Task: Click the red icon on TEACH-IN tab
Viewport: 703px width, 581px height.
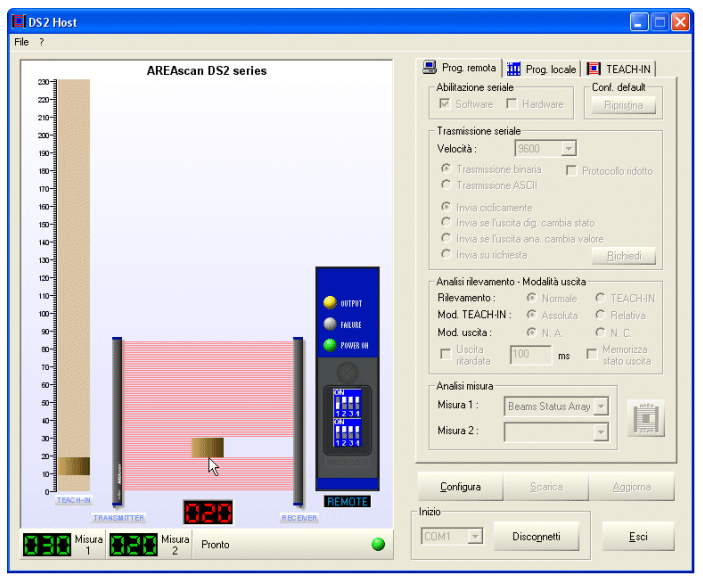Action: point(594,69)
